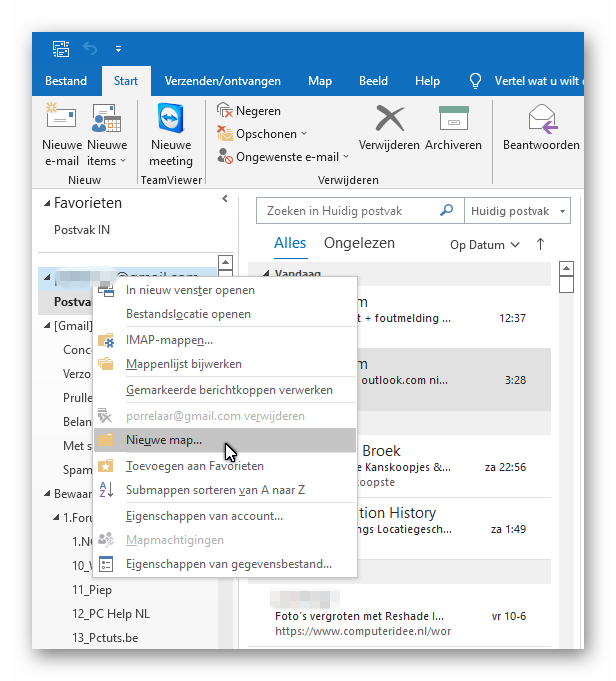
Task: Start a TeamViewer Nieuwe meeting
Action: (x=171, y=120)
